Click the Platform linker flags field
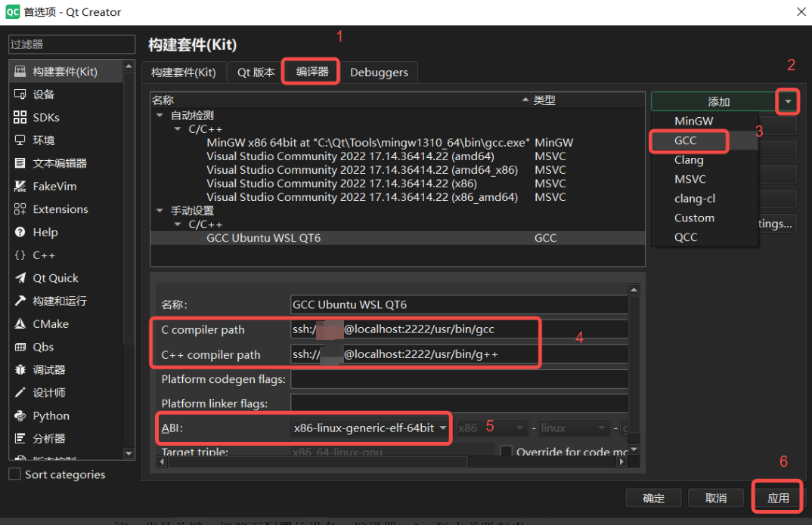Viewport: 812px width, 525px height. coord(459,403)
